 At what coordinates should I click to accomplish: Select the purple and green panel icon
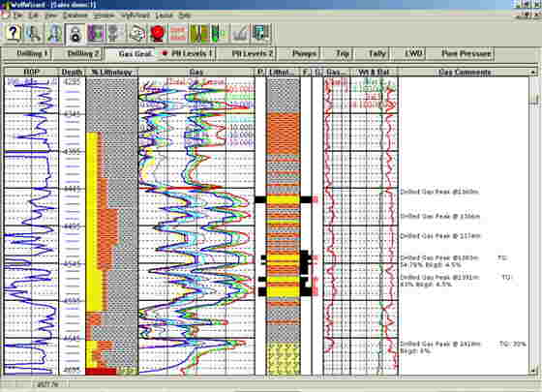(96, 34)
